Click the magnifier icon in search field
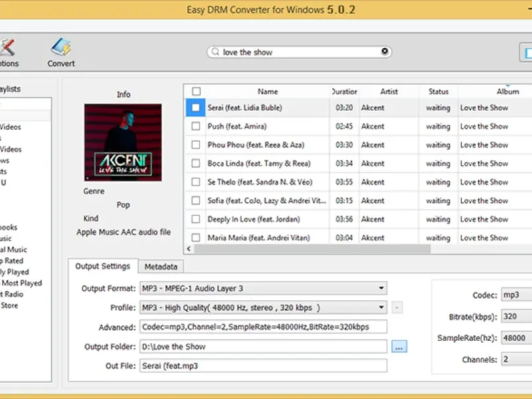 pos(215,52)
